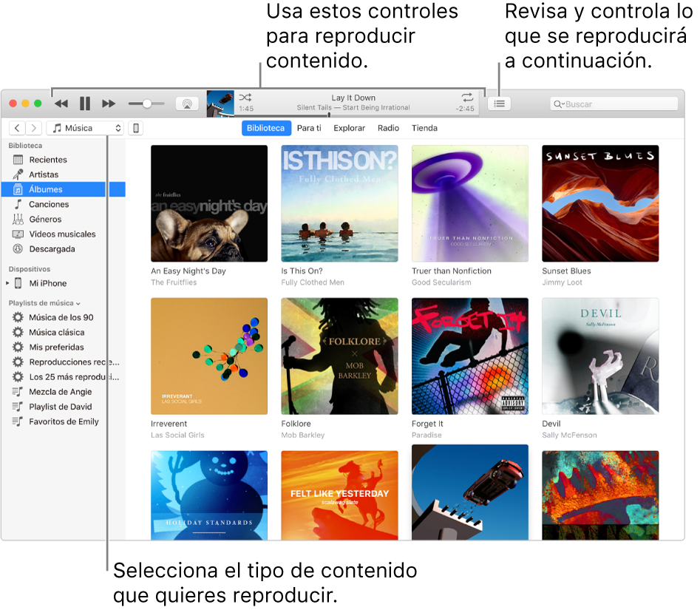The width and height of the screenshot is (700, 610).
Task: Open Folklore album cover
Action: point(340,356)
